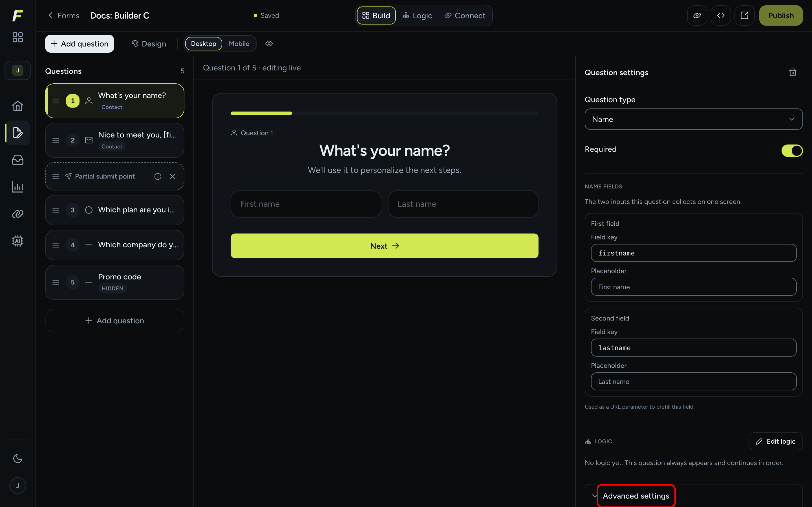
Task: Copy form link icon in header
Action: (697, 15)
